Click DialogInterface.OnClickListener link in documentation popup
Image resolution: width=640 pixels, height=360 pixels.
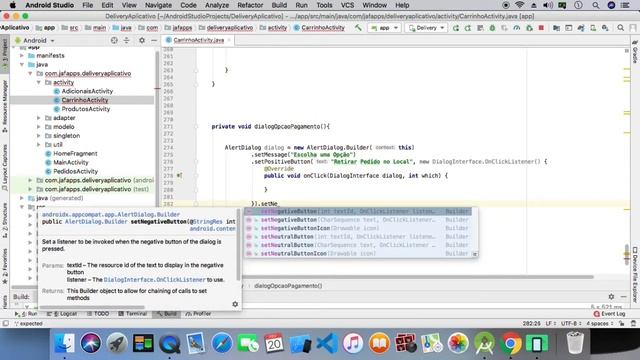[x=154, y=280]
